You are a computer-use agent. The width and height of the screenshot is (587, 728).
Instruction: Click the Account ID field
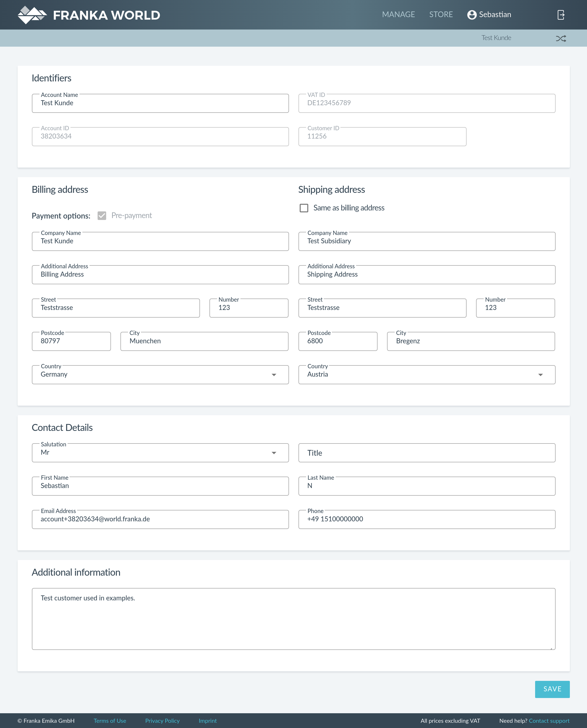click(x=160, y=137)
